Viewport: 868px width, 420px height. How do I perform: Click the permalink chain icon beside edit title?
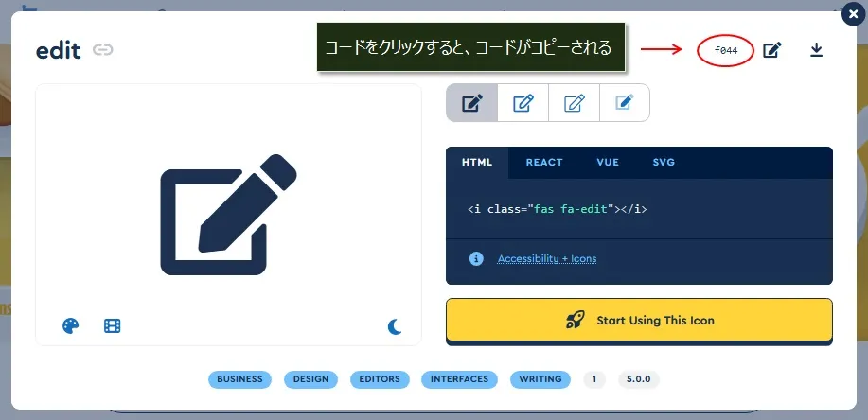(x=103, y=50)
